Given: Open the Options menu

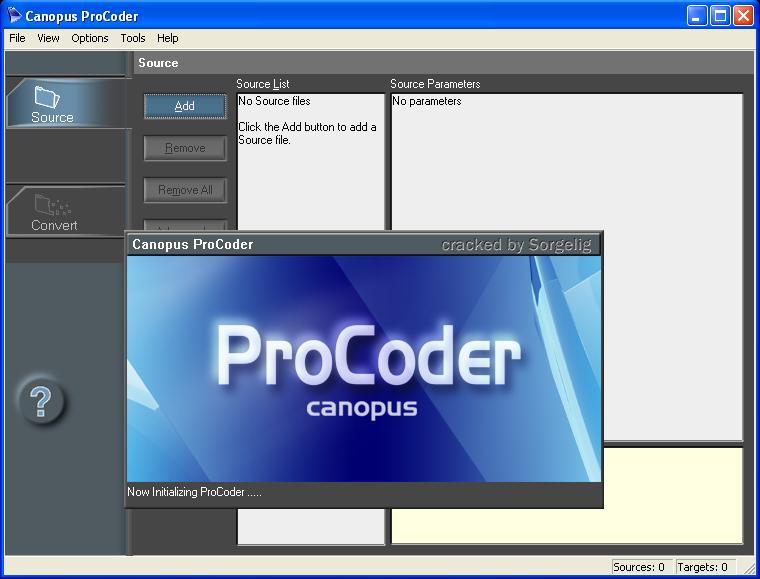Looking at the screenshot, I should coord(90,38).
